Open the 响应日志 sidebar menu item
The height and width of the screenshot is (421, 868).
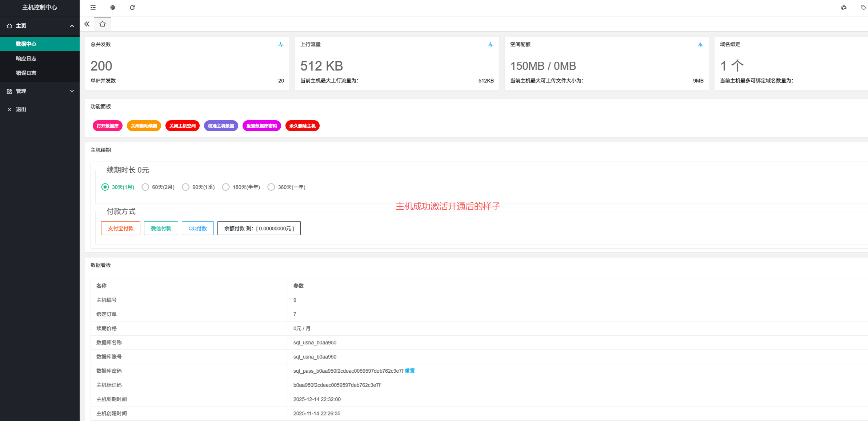[25, 58]
